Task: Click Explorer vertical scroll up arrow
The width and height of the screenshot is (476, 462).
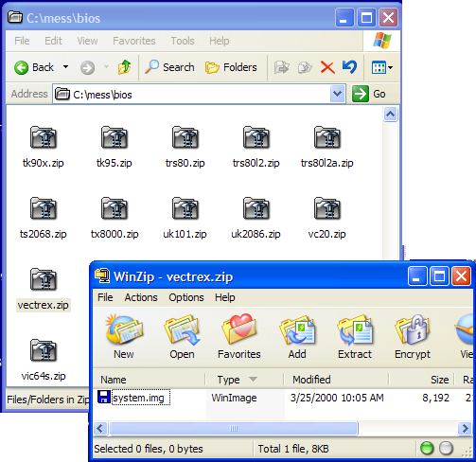Action: (391, 114)
